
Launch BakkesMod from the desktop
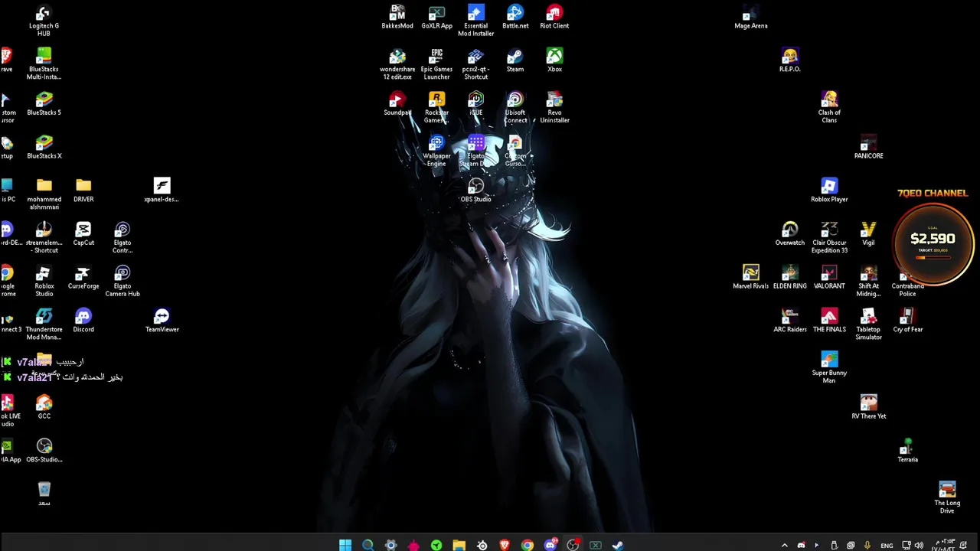(397, 17)
